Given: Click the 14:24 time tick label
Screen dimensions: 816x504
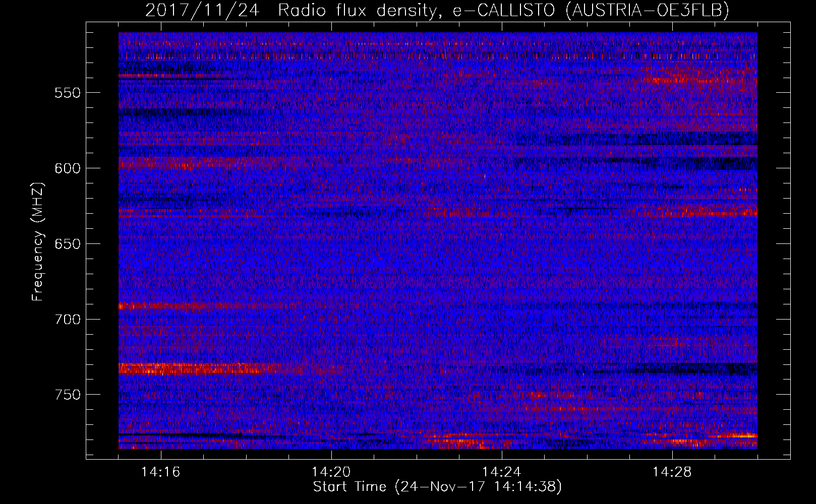Looking at the screenshot, I should [x=502, y=472].
